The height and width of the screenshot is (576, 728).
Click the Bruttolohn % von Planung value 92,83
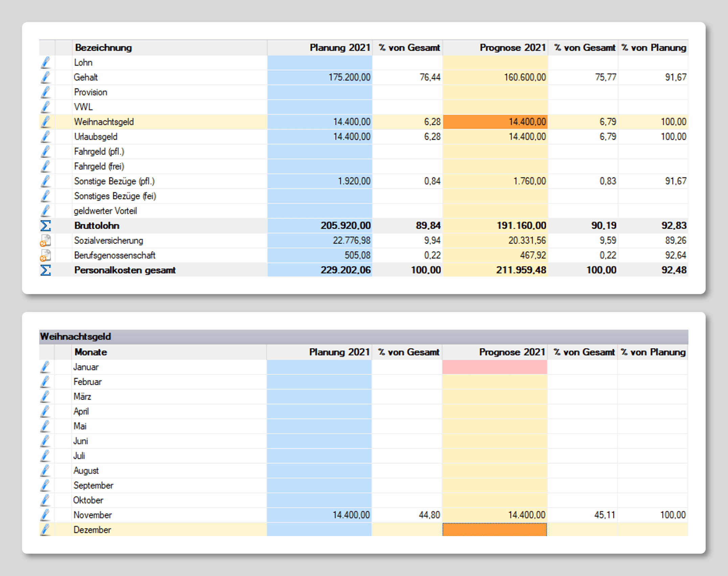pyautogui.click(x=674, y=226)
